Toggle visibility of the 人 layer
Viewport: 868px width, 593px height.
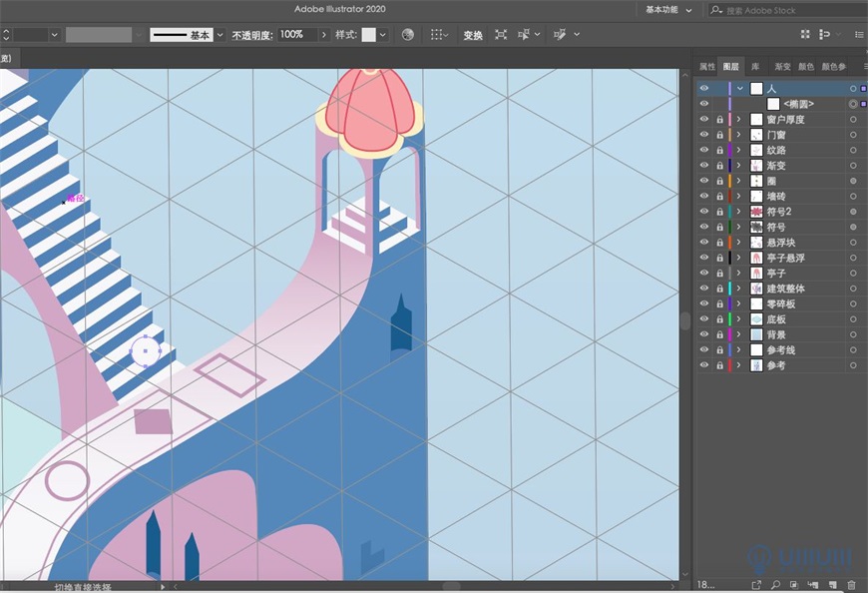704,88
